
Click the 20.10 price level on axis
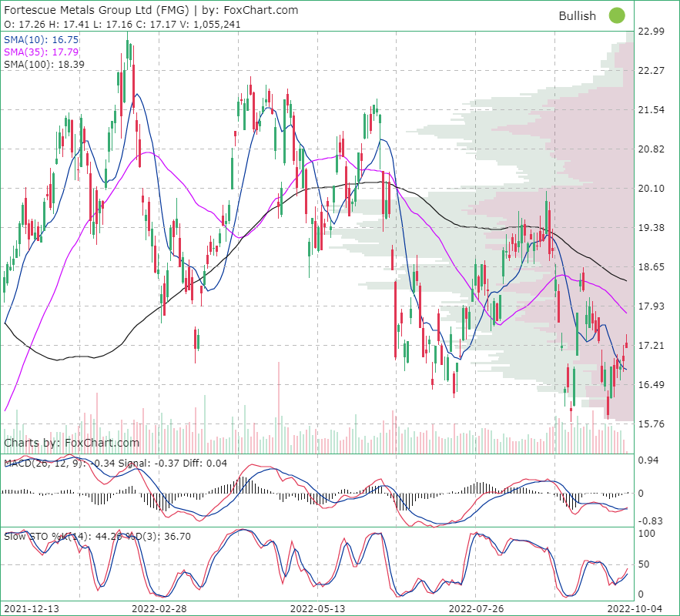tap(652, 189)
